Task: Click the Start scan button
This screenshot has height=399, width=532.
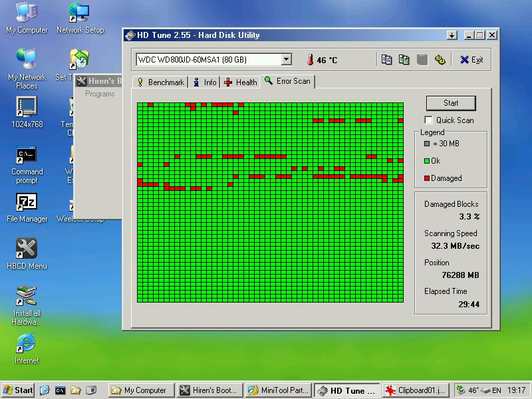Action: (451, 103)
